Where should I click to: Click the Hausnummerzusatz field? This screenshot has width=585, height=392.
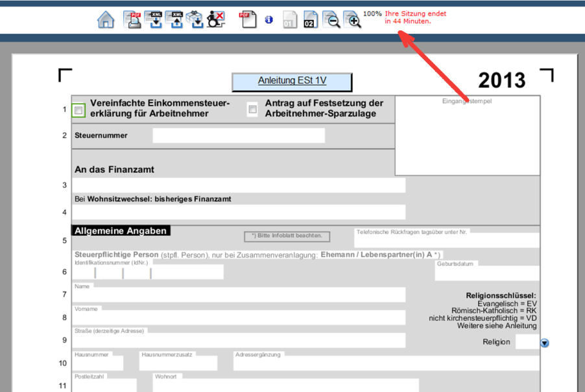(178, 363)
